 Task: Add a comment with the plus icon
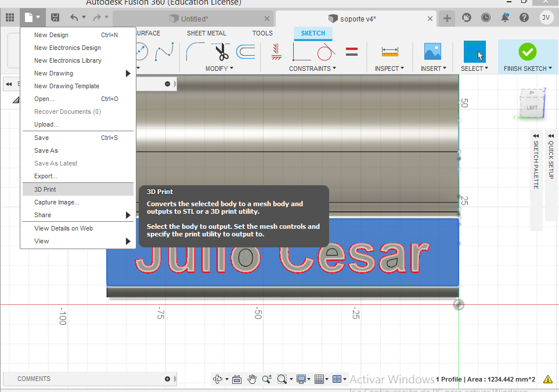pyautogui.click(x=167, y=379)
